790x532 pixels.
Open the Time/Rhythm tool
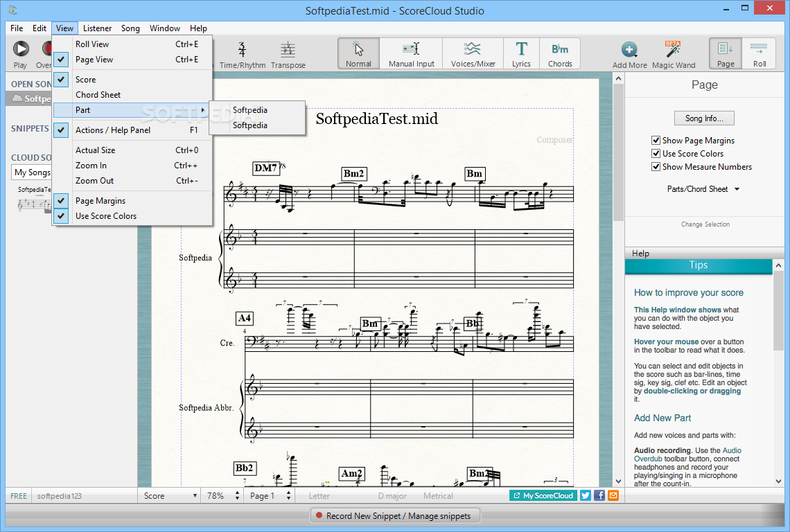[243, 55]
